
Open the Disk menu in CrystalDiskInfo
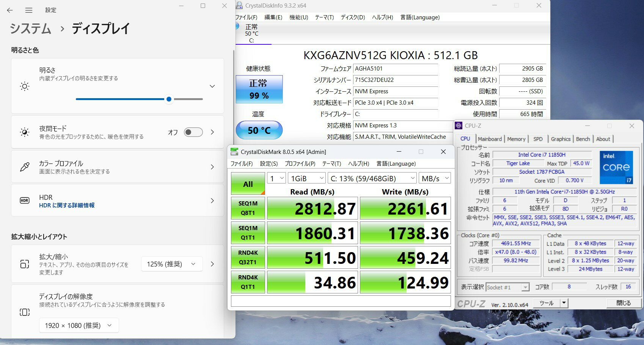(x=352, y=17)
